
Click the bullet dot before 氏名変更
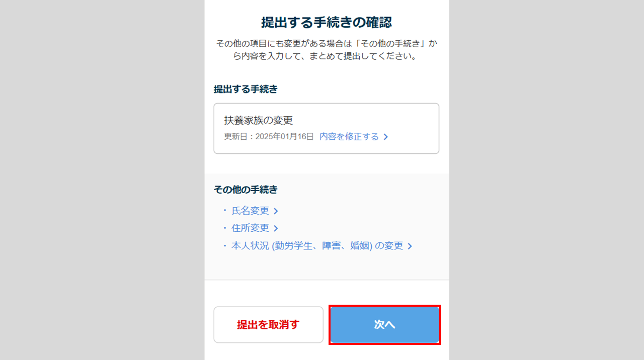coord(225,211)
